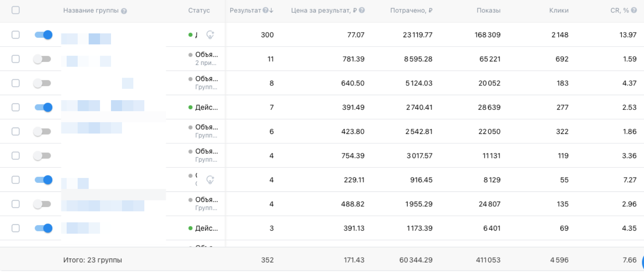Sort by the Потрачено, ₽ column header

pyautogui.click(x=411, y=10)
